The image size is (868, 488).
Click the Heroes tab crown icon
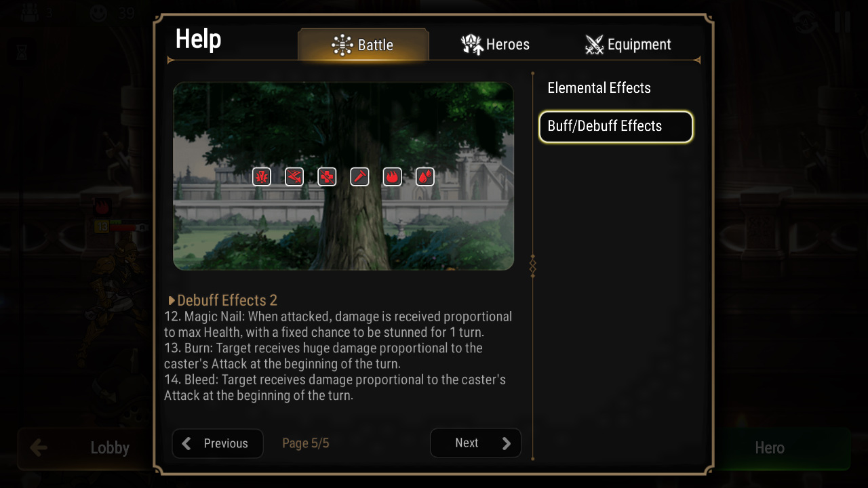472,45
